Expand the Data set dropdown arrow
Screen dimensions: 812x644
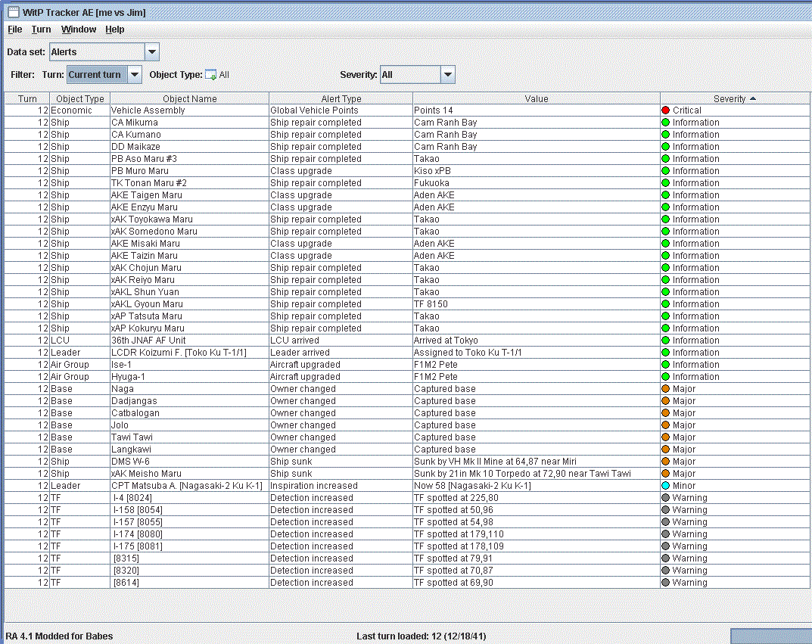pyautogui.click(x=152, y=51)
